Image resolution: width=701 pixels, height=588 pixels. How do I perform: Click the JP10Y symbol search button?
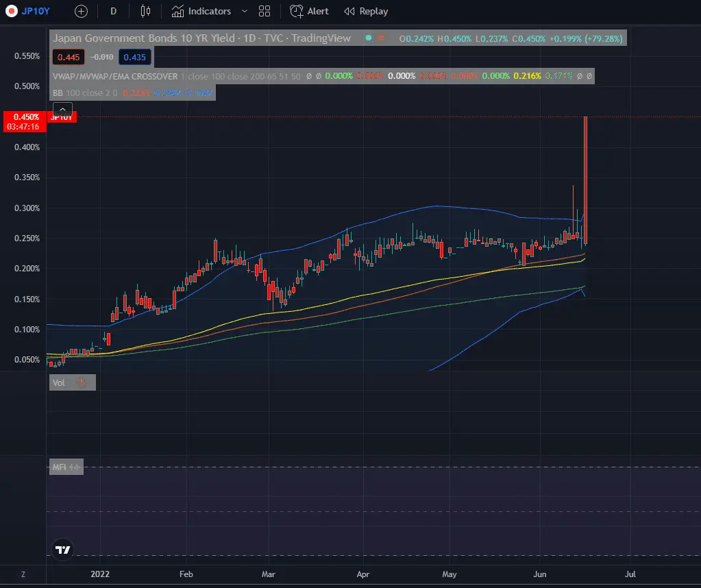point(30,11)
